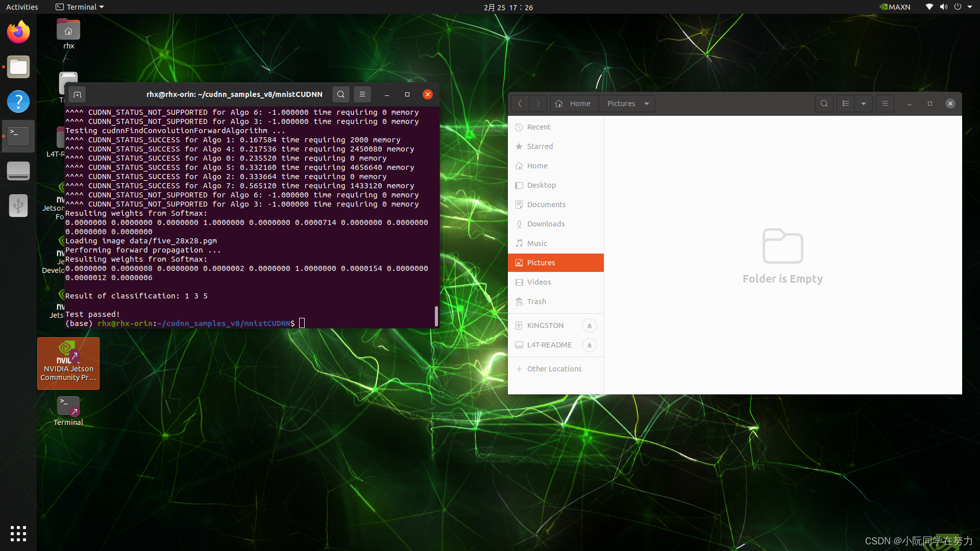Open NVIDIA Jetson Community desktop shortcut

tap(68, 363)
